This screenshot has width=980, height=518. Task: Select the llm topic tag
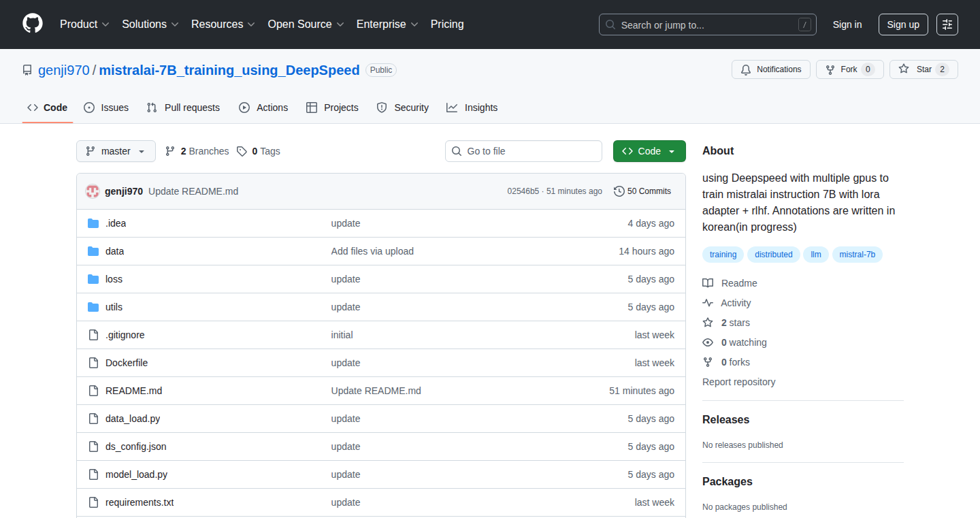(816, 255)
